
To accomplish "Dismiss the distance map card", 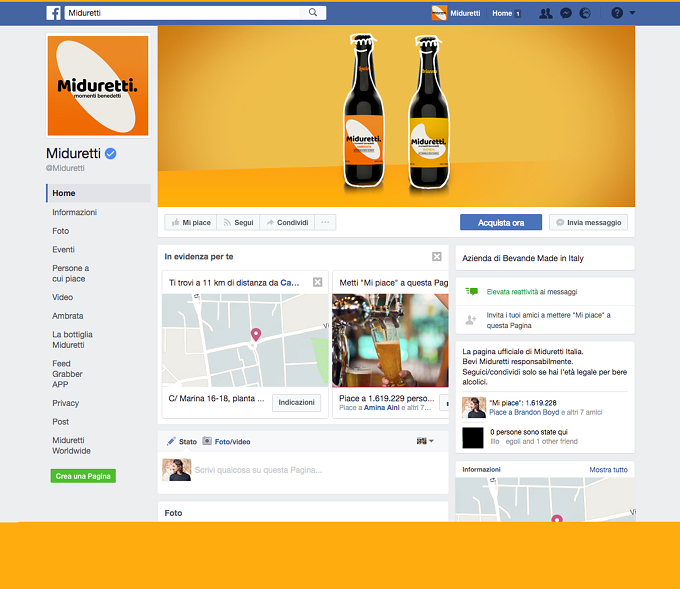I will point(317,282).
